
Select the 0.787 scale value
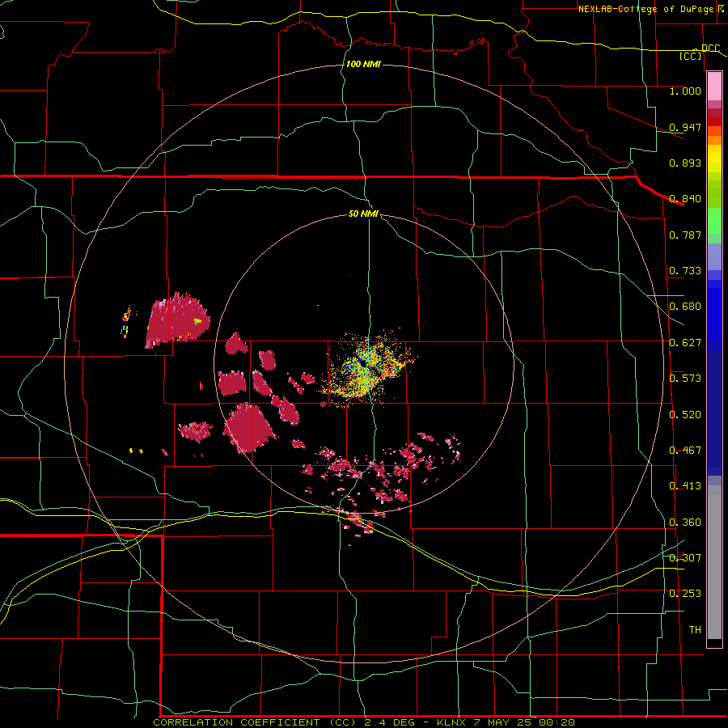pos(685,235)
